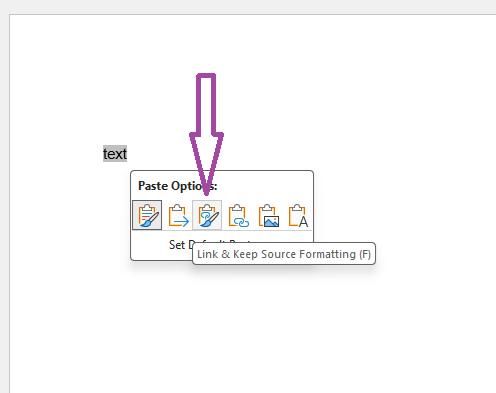Select the clipboard with chain link paste icon
The width and height of the screenshot is (496, 393).
(237, 215)
